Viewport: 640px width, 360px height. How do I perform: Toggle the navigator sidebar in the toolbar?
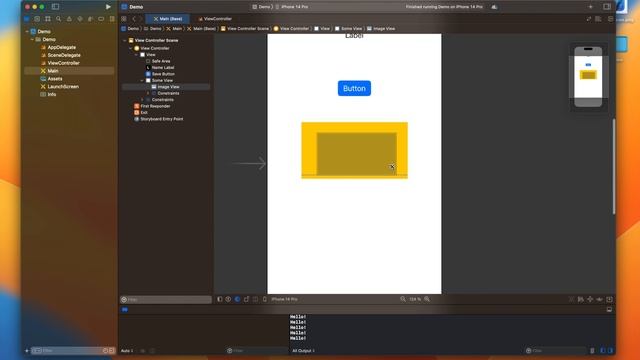tap(56, 7)
